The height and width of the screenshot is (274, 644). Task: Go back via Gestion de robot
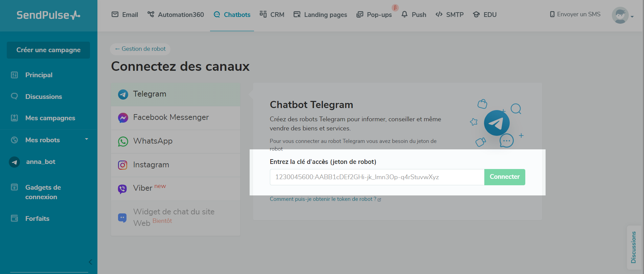[140, 49]
